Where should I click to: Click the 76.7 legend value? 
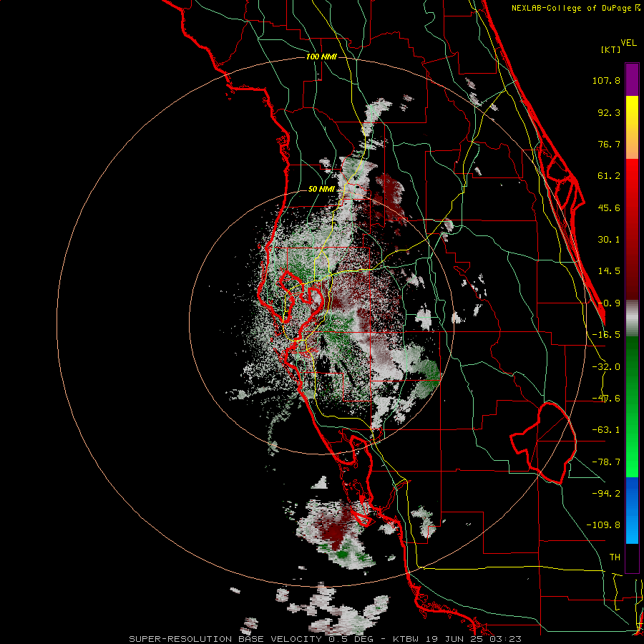pos(609,144)
